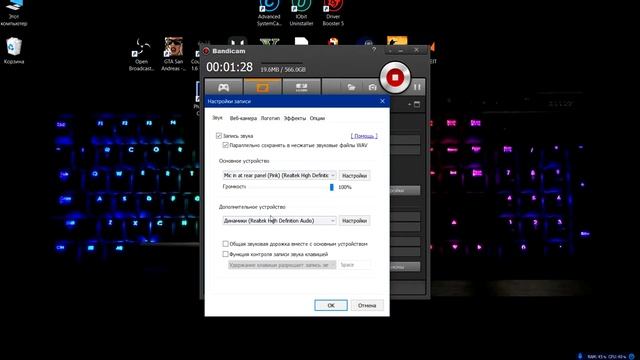640x360 pixels.
Task: Click Настройки button for secondary device
Action: click(x=354, y=220)
